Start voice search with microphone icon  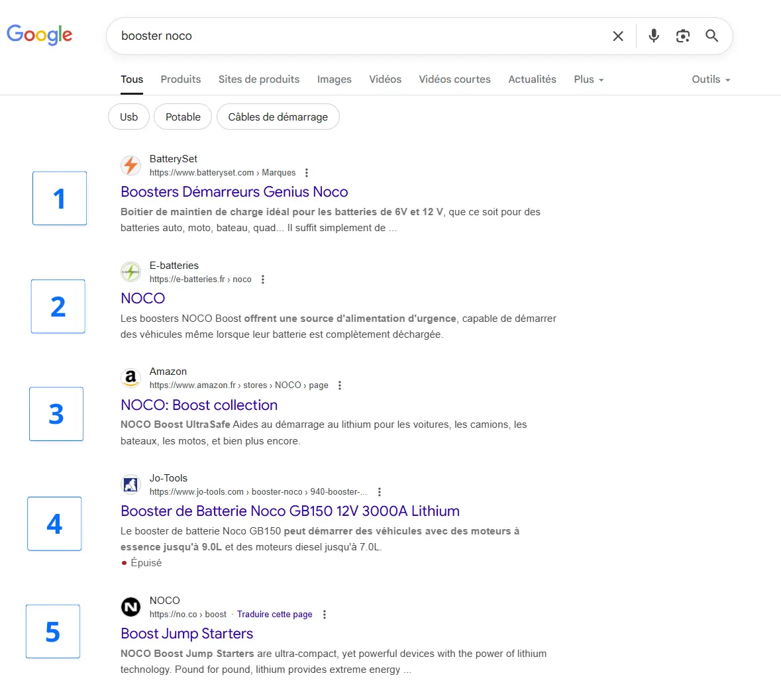coord(654,36)
